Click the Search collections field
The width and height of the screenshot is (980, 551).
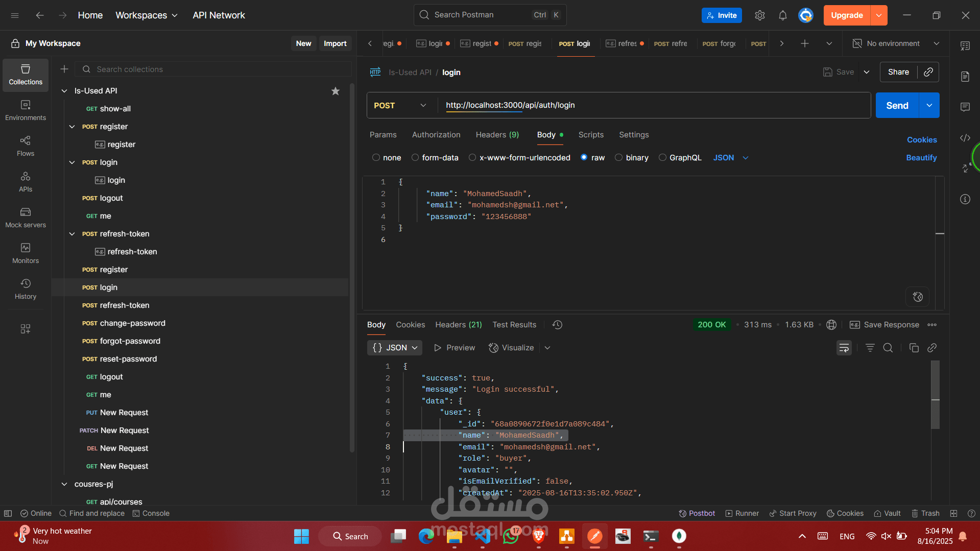click(x=213, y=69)
